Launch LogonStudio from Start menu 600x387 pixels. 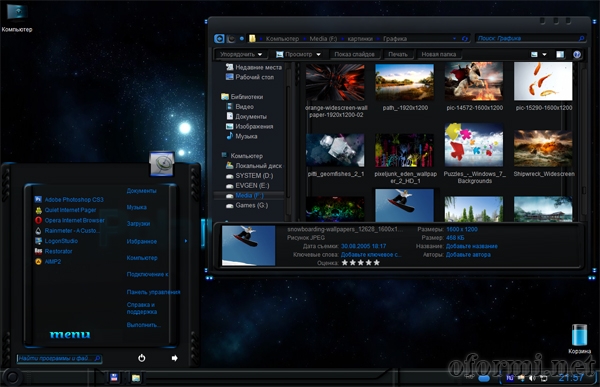(56, 241)
